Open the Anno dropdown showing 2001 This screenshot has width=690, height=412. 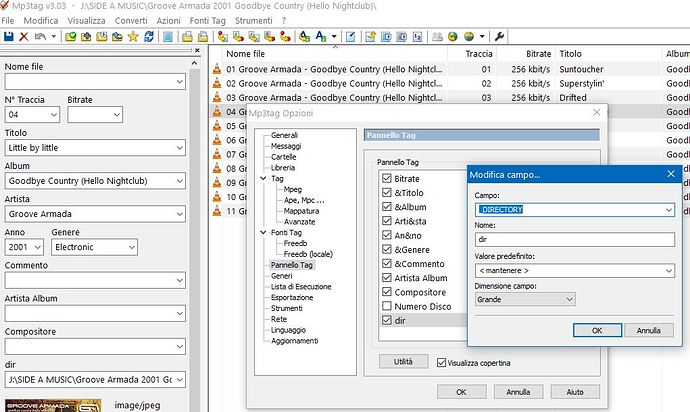click(38, 247)
